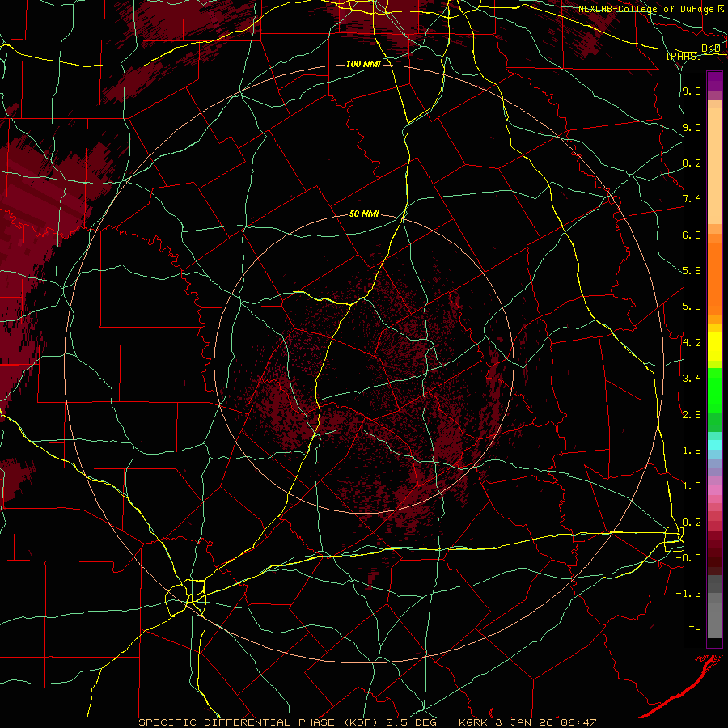Screen dimensions: 728x728
Task: Click the cyan segment of color bar
Action: [x=714, y=445]
